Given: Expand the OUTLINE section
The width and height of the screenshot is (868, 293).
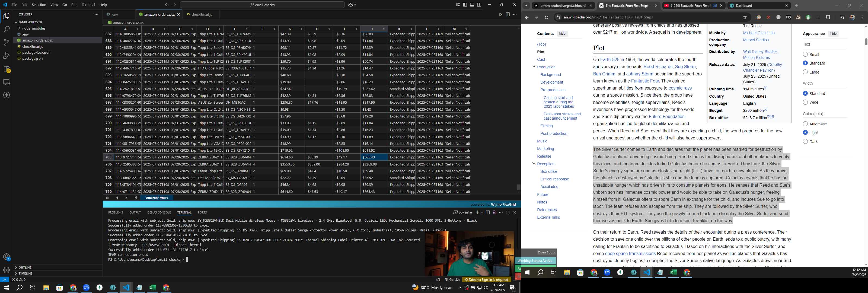Looking at the screenshot, I should point(16,267).
